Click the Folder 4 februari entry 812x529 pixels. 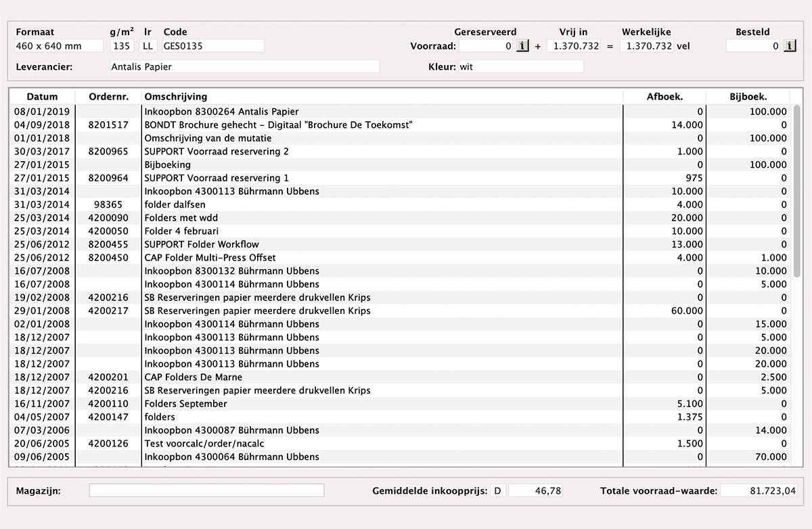[400, 231]
